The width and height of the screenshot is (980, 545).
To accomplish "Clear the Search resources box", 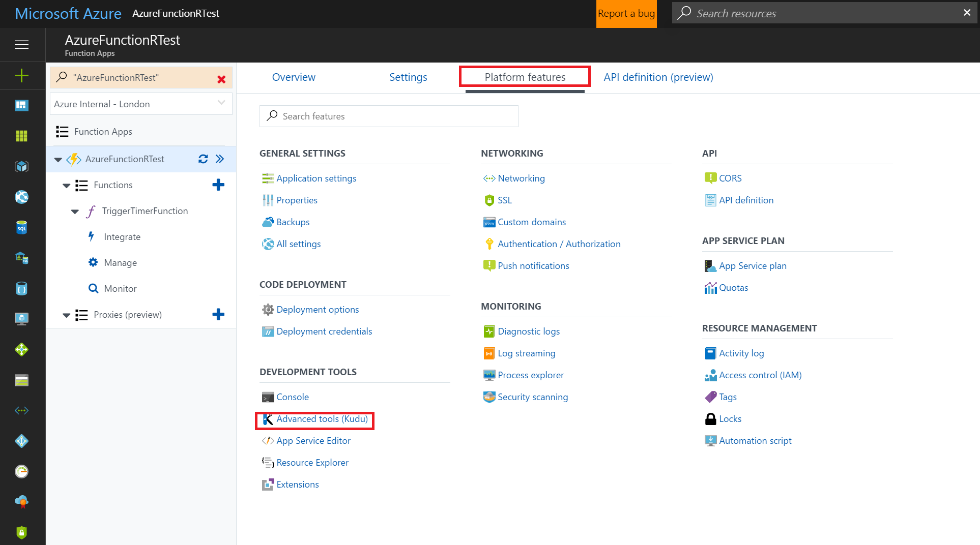I will 967,13.
